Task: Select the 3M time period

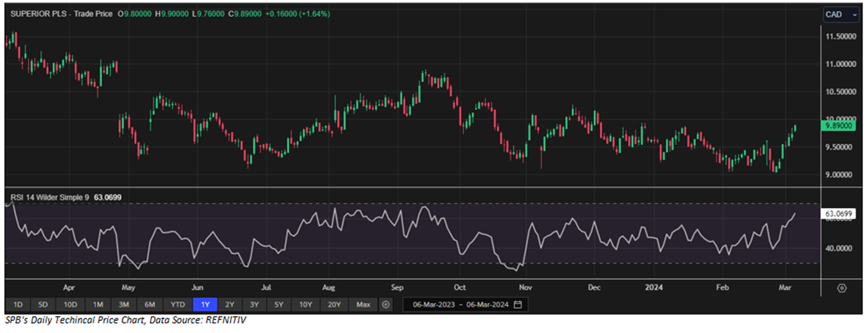Action: (124, 305)
